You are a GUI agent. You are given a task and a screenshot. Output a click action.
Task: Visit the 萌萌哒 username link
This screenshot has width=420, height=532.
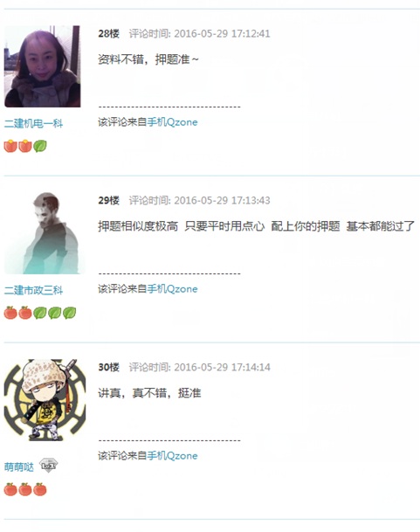coord(19,466)
